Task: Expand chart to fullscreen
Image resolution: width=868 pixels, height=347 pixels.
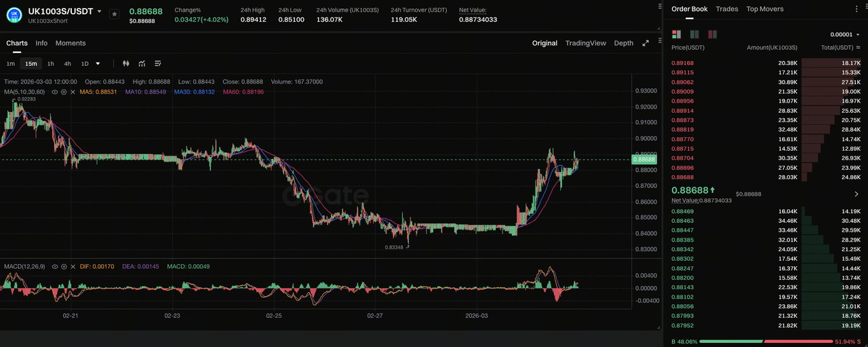Action: coord(646,43)
